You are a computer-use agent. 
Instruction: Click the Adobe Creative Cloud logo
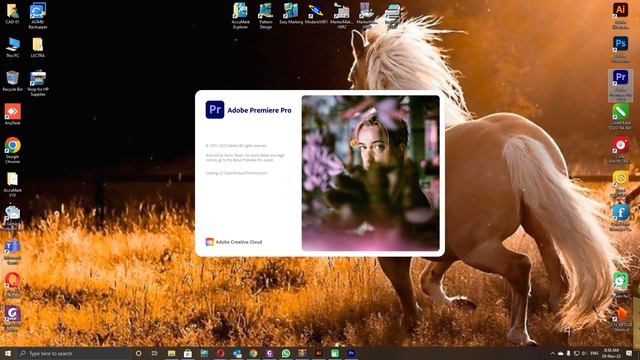pos(209,242)
